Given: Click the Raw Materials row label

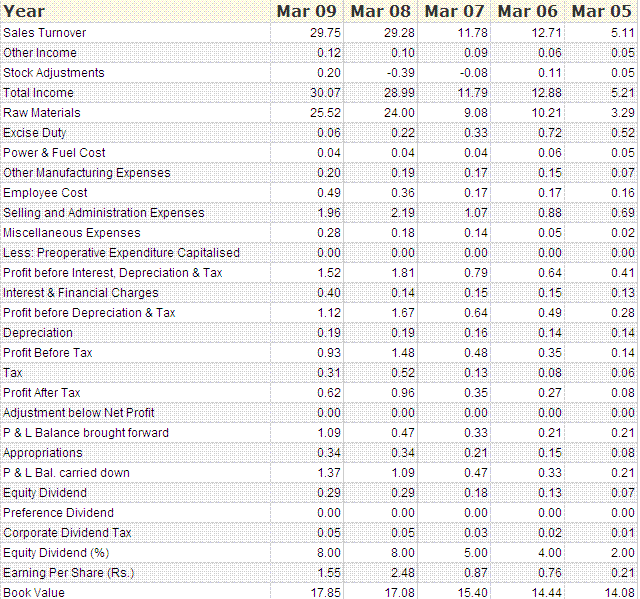Looking at the screenshot, I should click(x=42, y=113).
